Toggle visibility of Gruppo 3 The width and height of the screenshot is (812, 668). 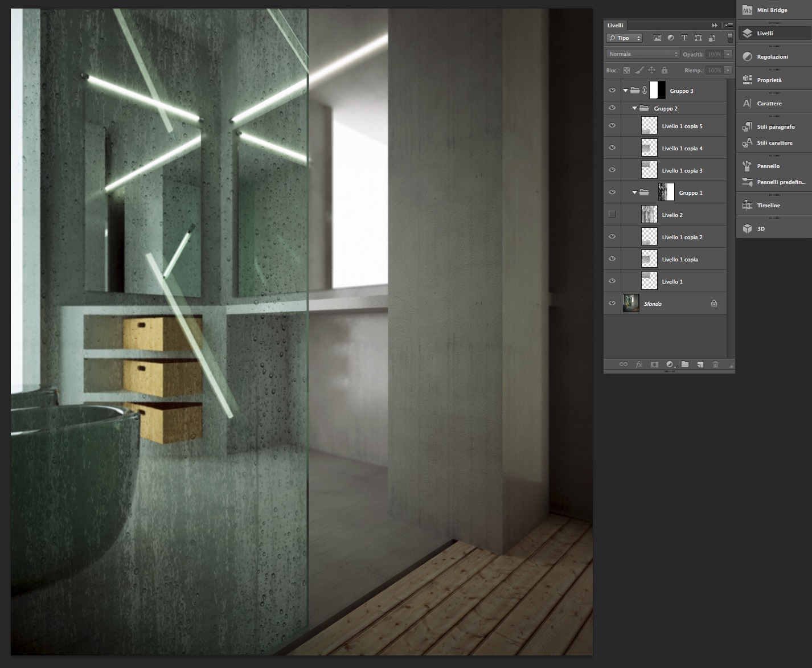coord(612,91)
